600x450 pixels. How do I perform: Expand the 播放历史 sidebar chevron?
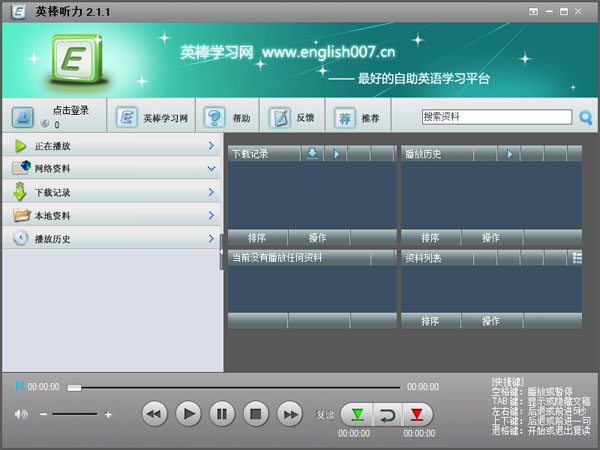click(211, 239)
